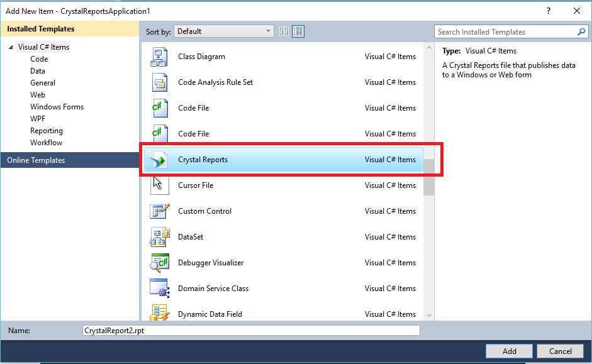
Task: Select the Workflow category
Action: (x=46, y=143)
